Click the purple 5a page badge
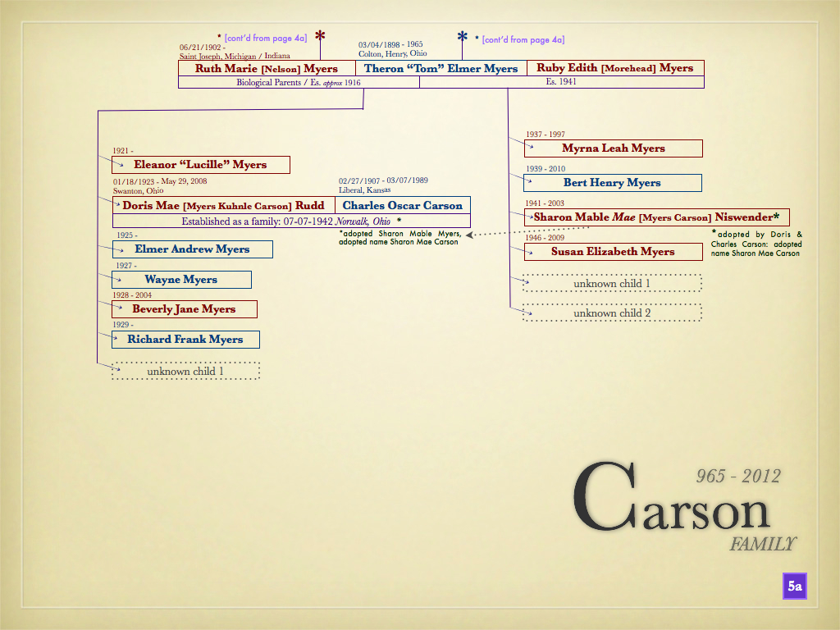Viewport: 840px width, 630px height. click(794, 586)
